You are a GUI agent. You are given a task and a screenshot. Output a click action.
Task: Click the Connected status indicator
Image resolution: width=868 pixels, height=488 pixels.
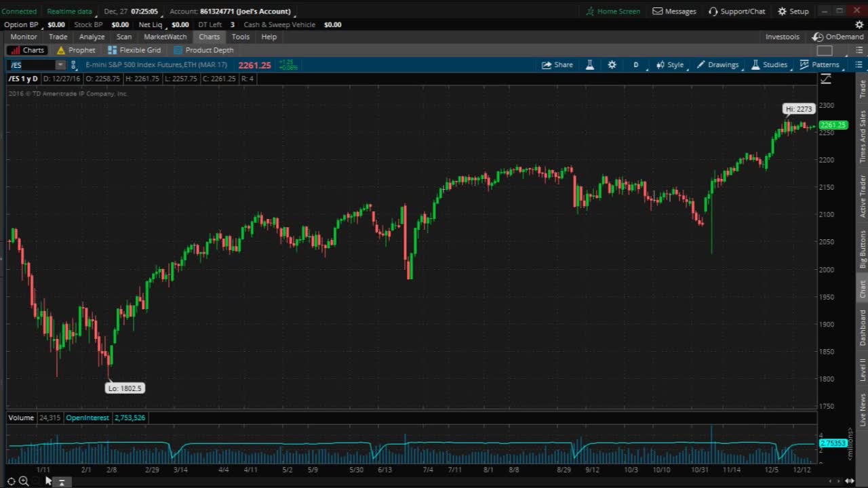(19, 12)
